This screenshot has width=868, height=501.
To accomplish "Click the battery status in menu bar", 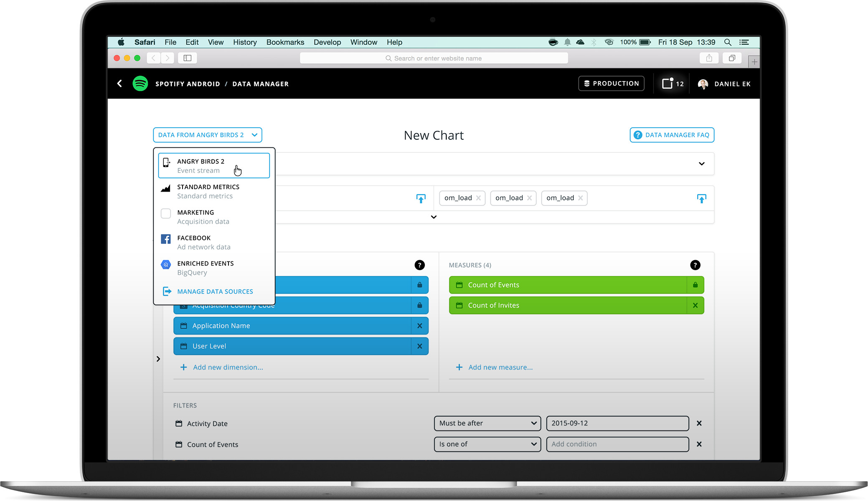I will coord(635,42).
